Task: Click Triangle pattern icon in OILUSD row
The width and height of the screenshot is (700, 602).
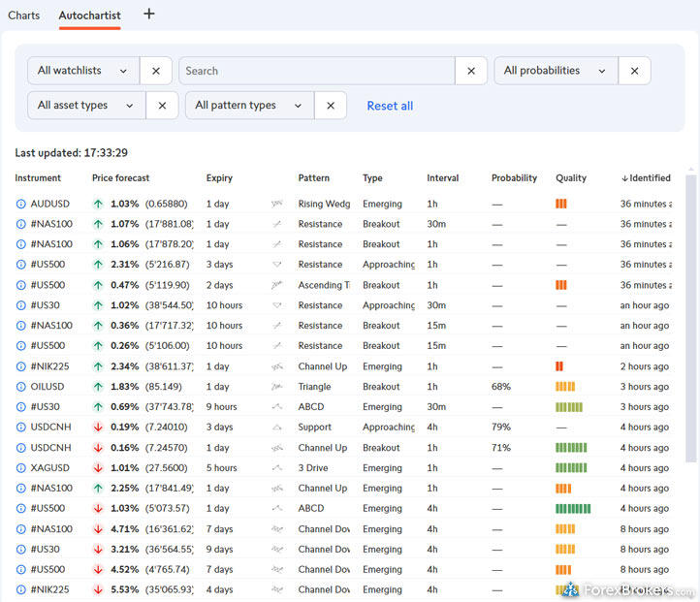Action: pyautogui.click(x=276, y=387)
